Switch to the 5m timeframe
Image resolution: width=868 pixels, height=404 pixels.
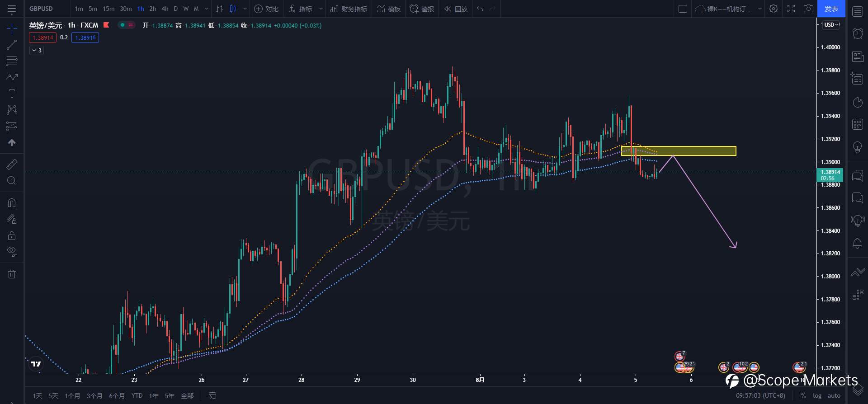[93, 9]
